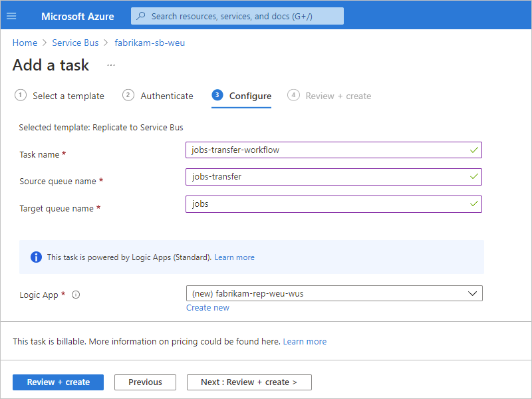The image size is (532, 399).
Task: Show info tooltip next to Logic App
Action: tap(76, 295)
